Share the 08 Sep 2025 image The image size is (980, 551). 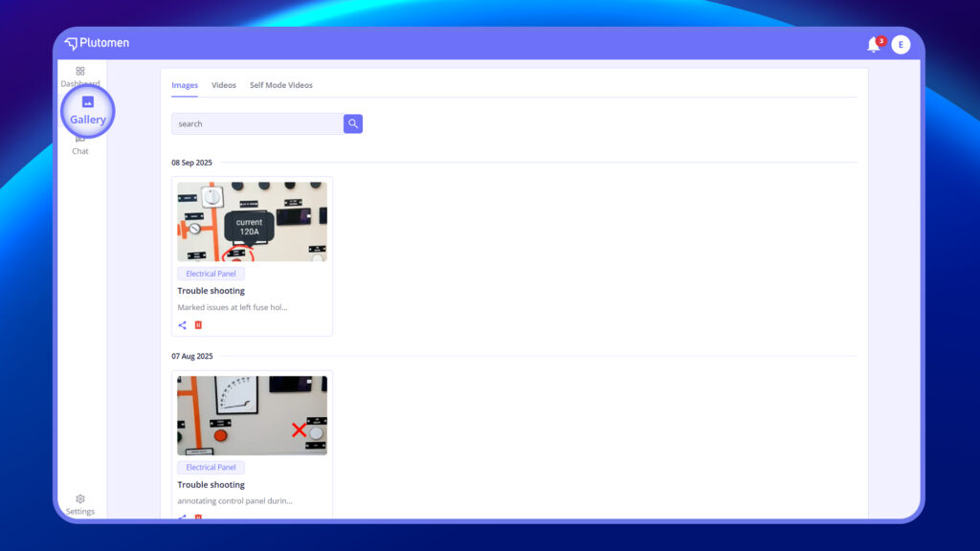coord(183,325)
